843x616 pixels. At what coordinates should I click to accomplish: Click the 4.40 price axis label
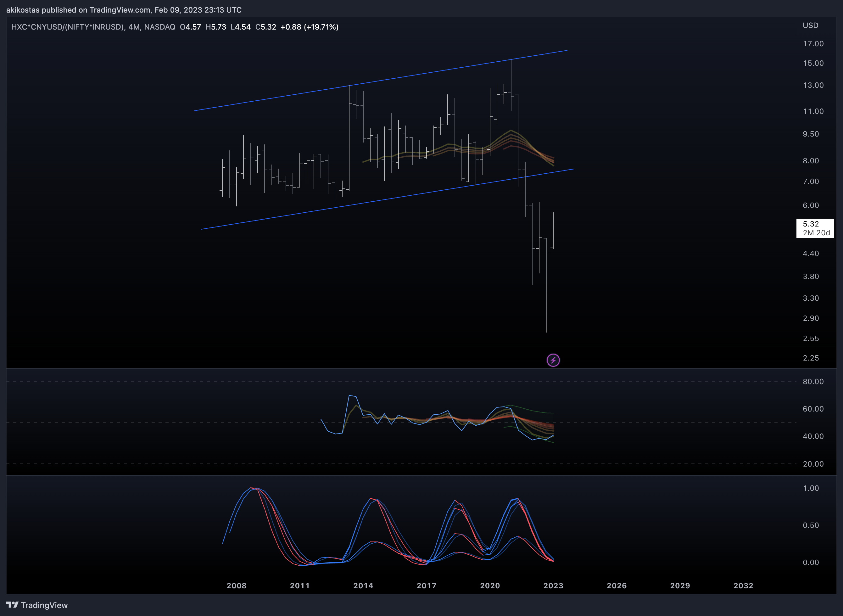[x=811, y=254]
